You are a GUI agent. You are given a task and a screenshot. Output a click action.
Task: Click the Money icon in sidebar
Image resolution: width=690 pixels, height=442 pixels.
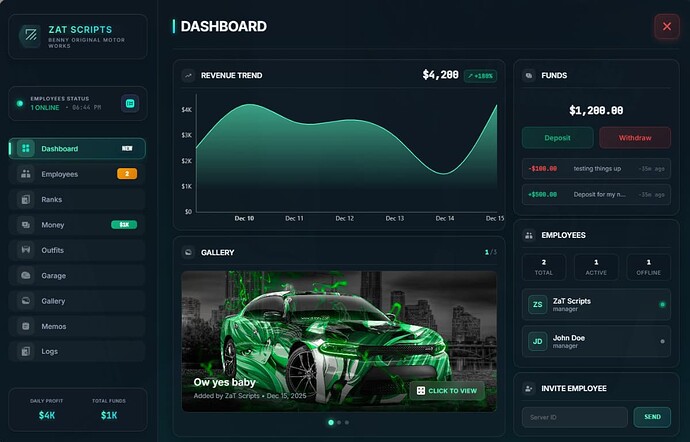click(x=26, y=225)
